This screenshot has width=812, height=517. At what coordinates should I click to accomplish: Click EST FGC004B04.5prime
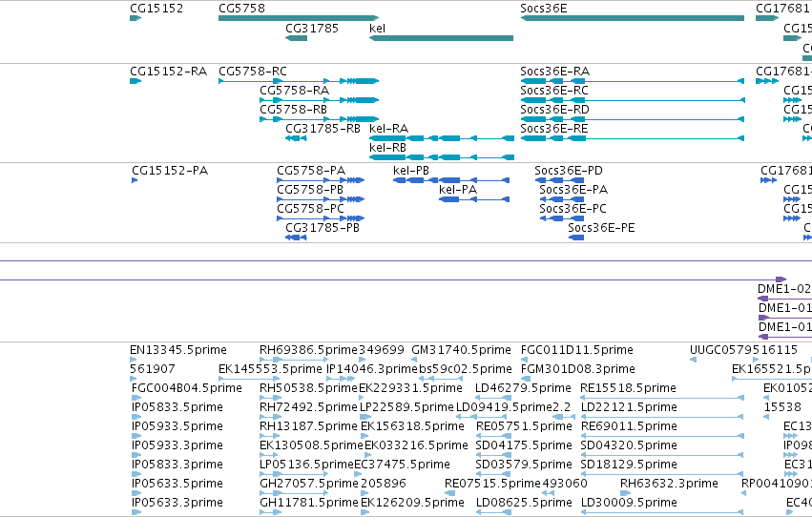(x=187, y=388)
